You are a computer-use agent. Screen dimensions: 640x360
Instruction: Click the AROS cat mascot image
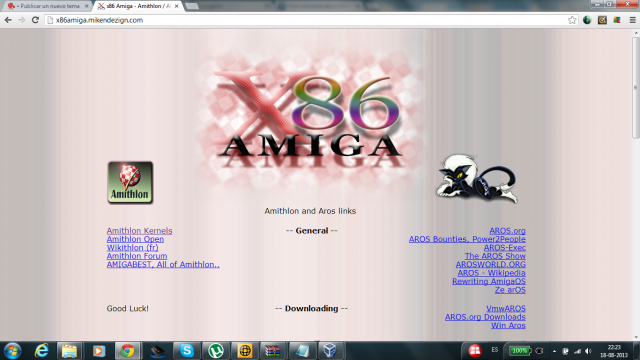tap(476, 179)
